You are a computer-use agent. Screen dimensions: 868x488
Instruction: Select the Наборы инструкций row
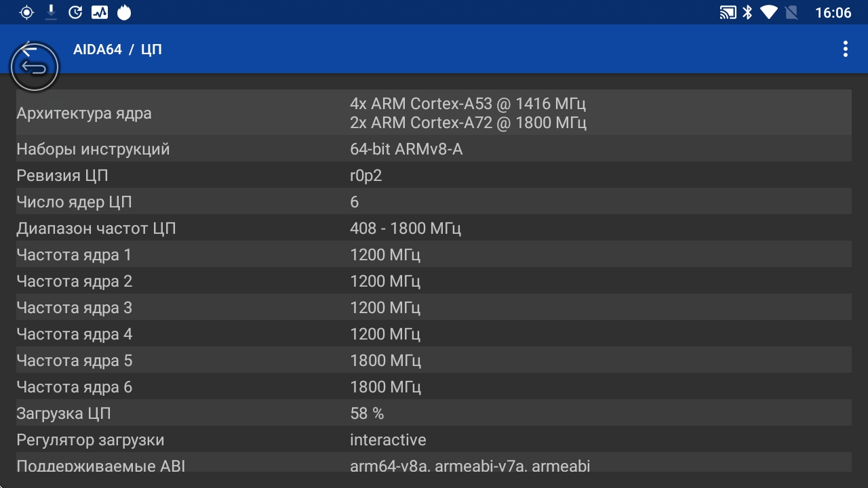(x=434, y=149)
